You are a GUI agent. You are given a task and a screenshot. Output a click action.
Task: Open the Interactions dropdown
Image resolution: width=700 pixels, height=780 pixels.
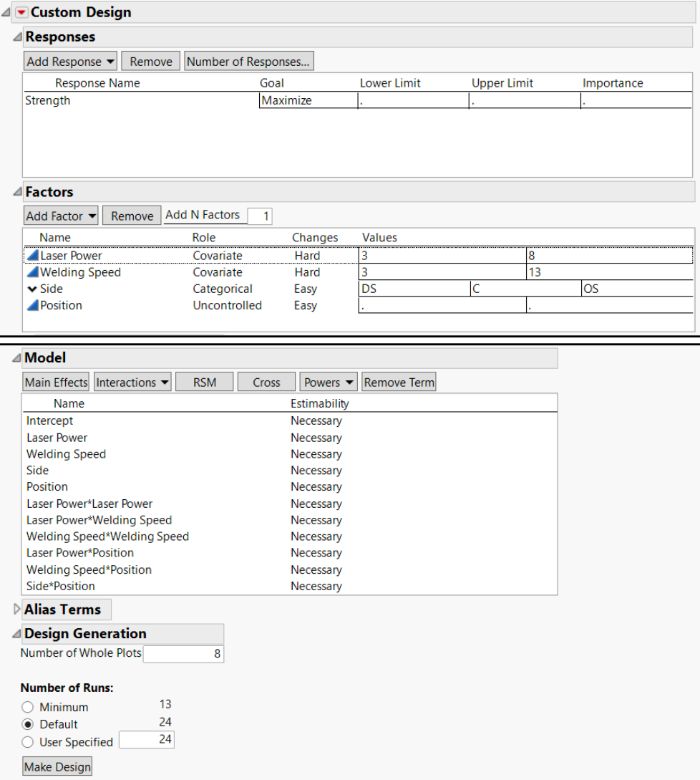pyautogui.click(x=132, y=382)
